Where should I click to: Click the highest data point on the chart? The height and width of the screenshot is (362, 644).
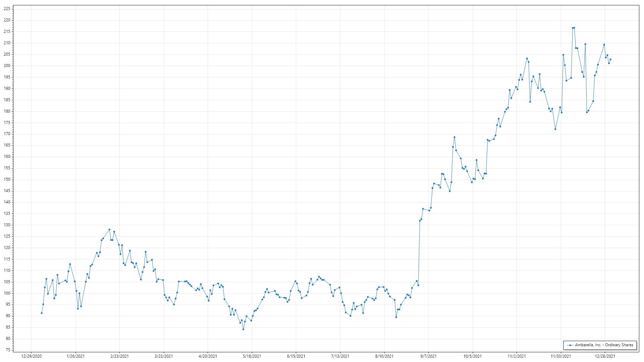[574, 28]
